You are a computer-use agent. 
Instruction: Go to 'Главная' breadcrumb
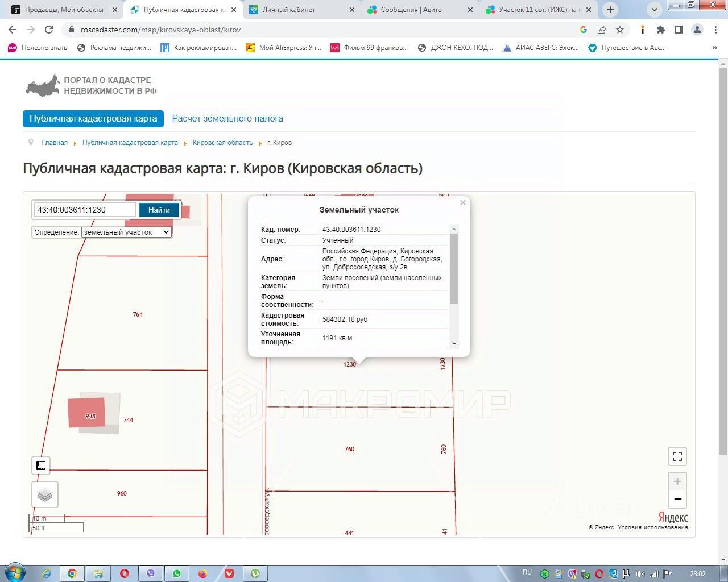(55, 143)
